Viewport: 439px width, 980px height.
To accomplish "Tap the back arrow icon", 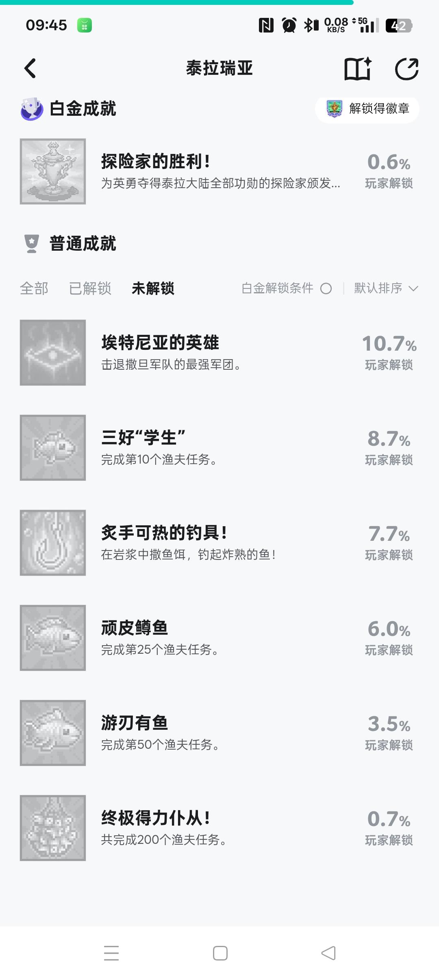I will pyautogui.click(x=30, y=68).
